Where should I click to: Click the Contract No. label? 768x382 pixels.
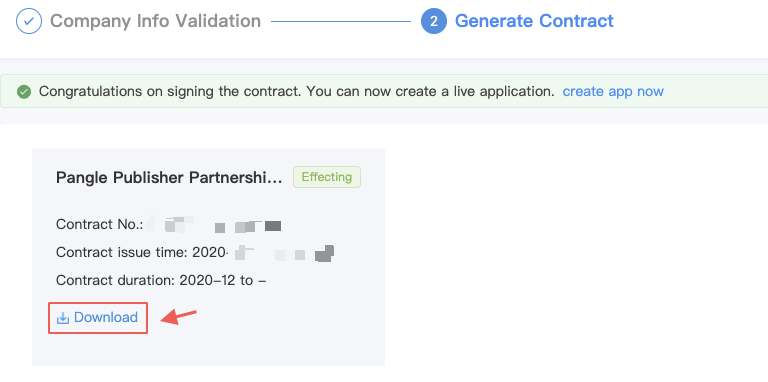click(99, 224)
